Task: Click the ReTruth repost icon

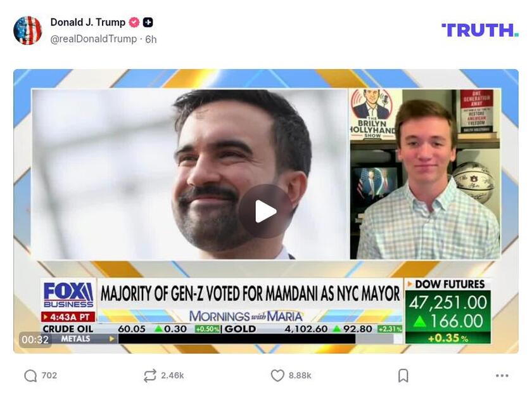Action: tap(150, 375)
